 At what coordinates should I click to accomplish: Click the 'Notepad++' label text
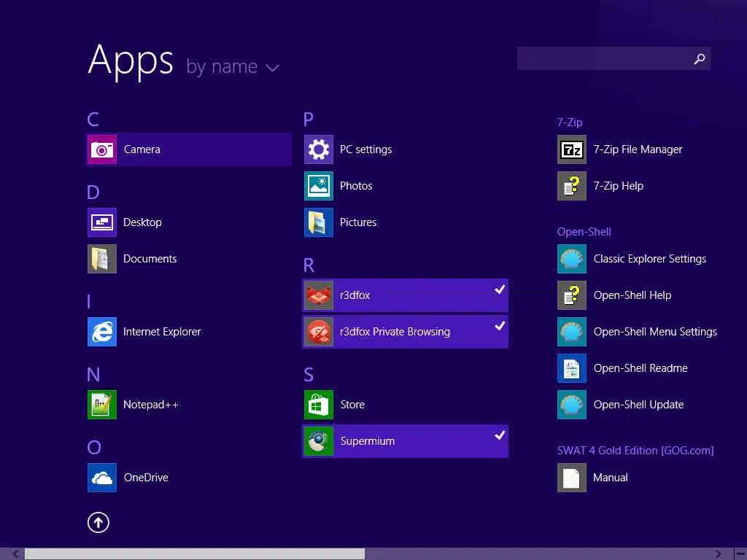click(x=150, y=405)
